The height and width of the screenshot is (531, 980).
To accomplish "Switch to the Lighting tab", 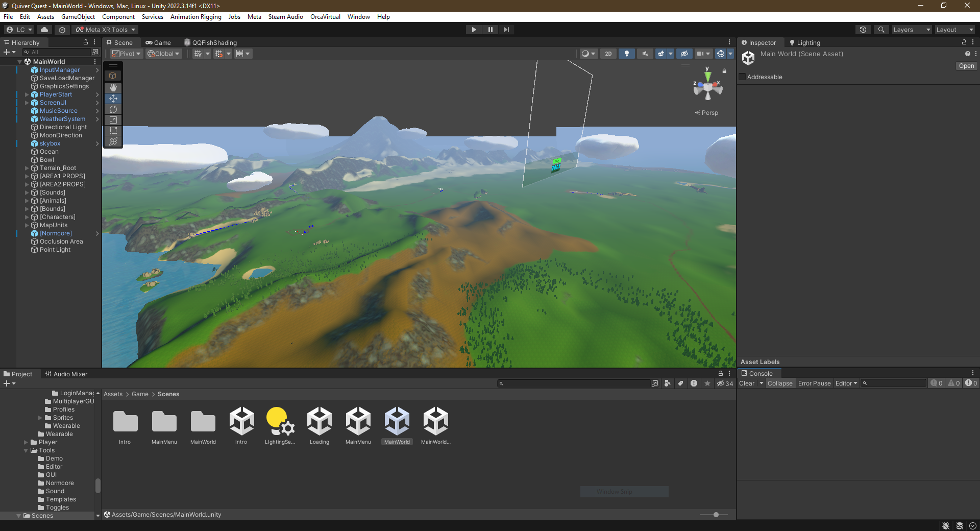I will [x=805, y=43].
